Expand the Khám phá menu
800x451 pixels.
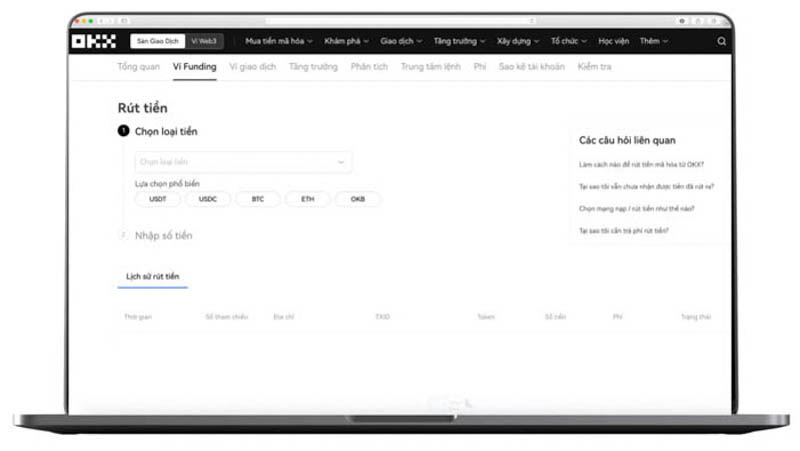click(x=346, y=41)
